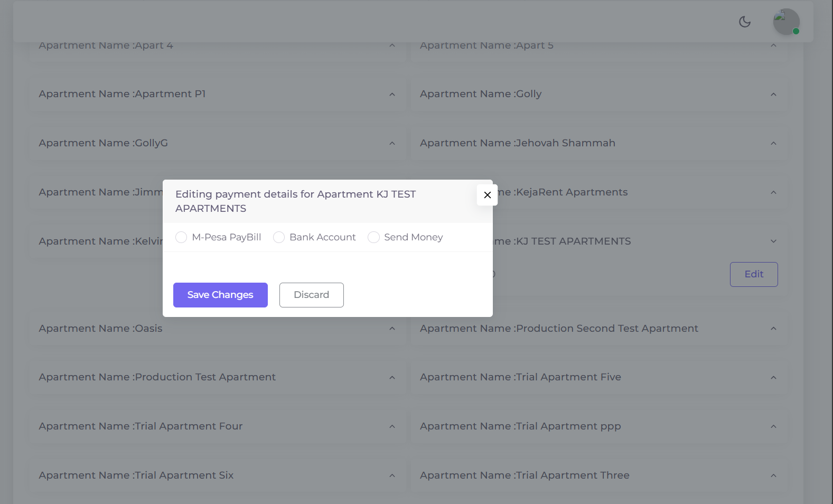The height and width of the screenshot is (504, 833).
Task: Expand the GollyG apartment chevron
Action: pyautogui.click(x=392, y=143)
